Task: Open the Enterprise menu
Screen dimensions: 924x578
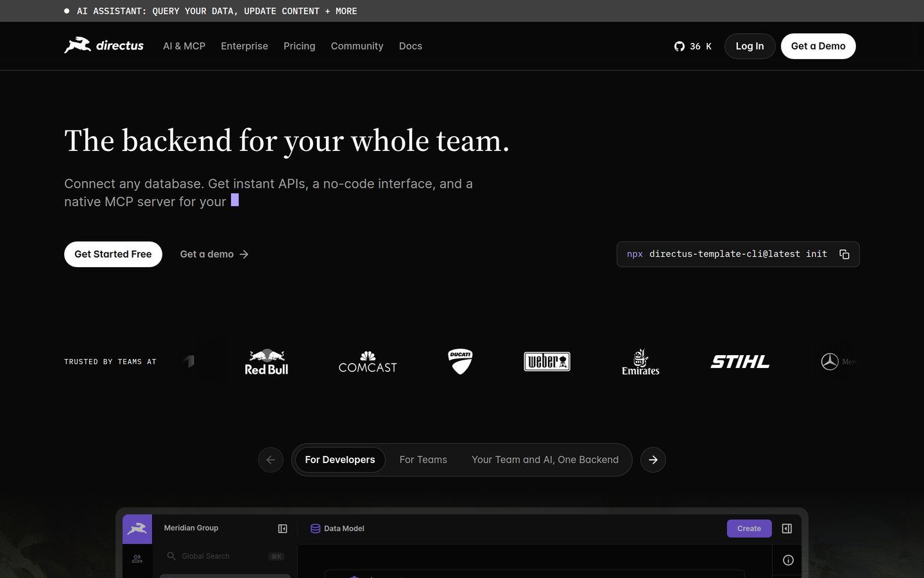Action: 244,46
